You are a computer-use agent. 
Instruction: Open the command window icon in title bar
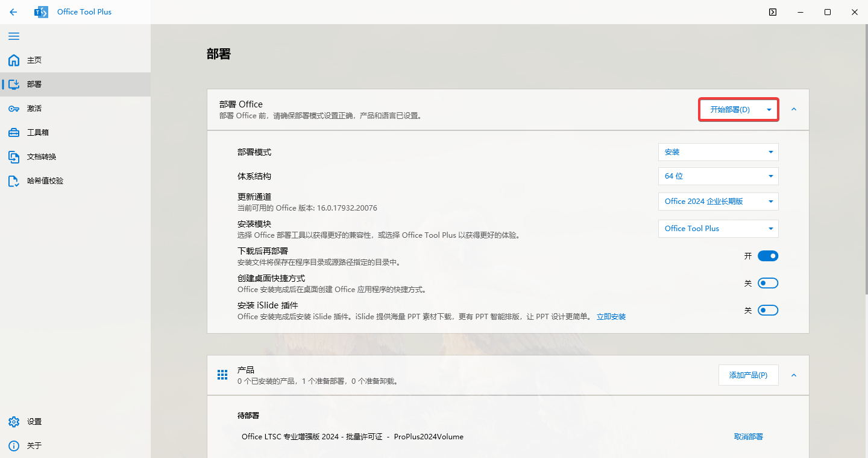click(772, 11)
